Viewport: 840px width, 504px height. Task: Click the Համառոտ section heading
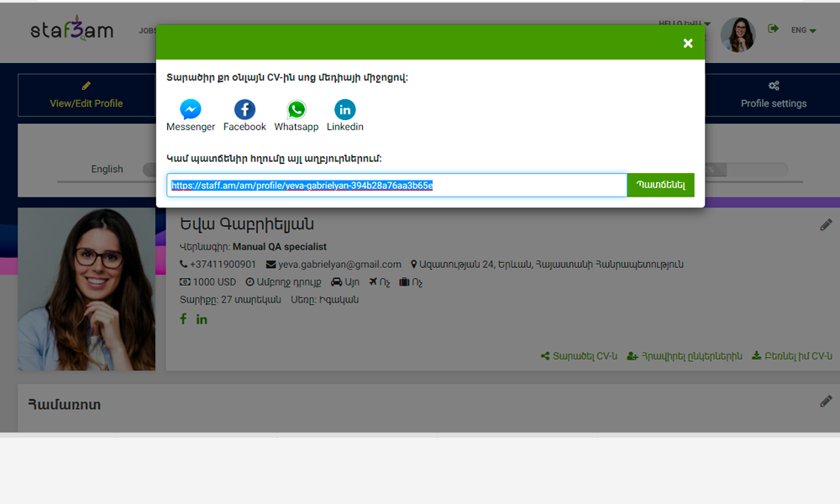click(x=65, y=405)
